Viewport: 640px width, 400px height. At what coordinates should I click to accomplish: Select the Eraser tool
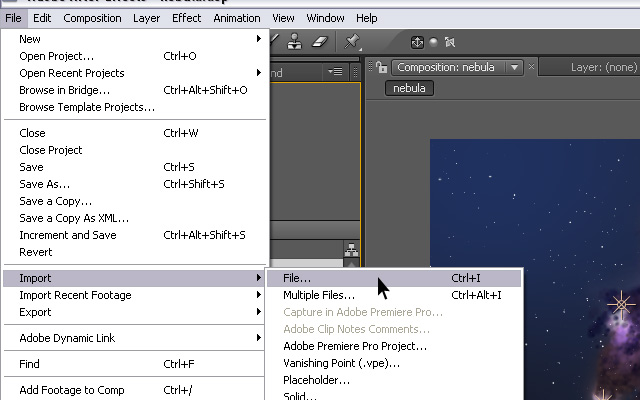click(x=320, y=42)
